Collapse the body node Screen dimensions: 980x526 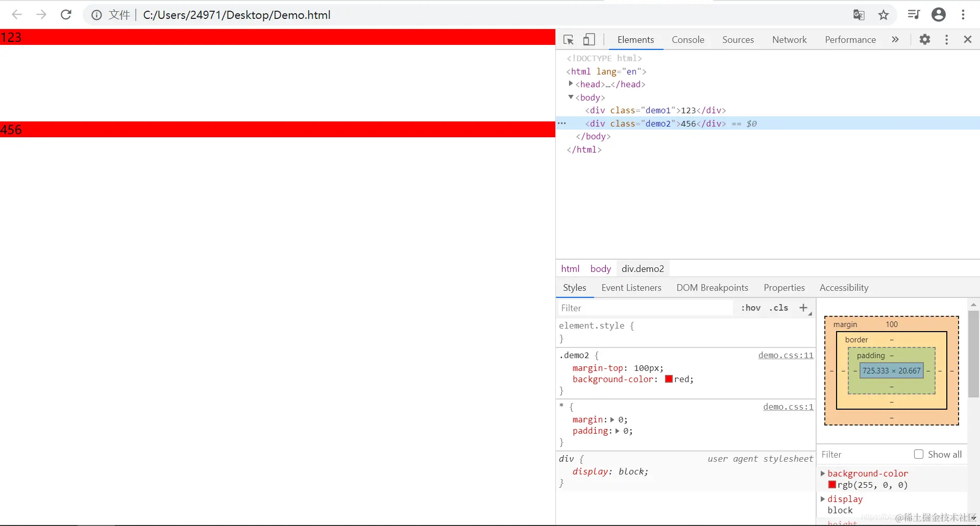click(571, 97)
